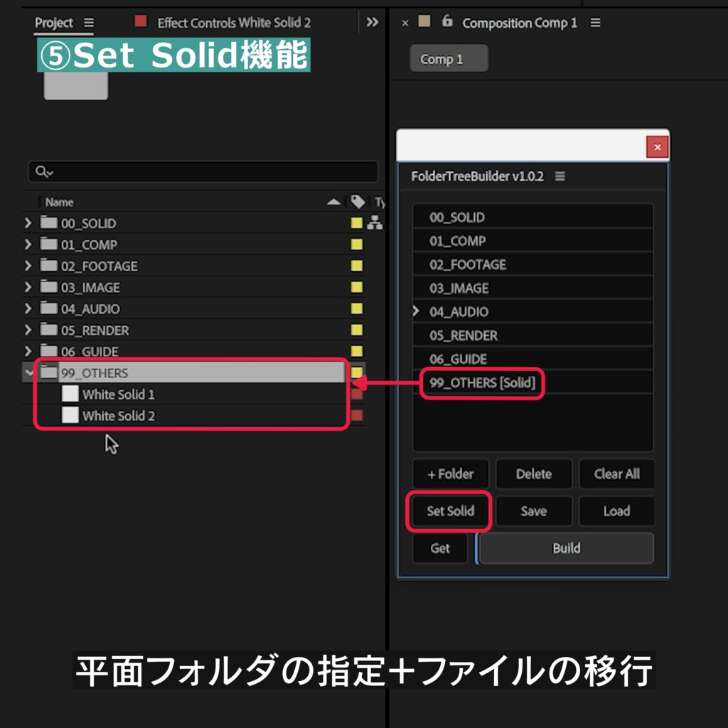Viewport: 728px width, 728px height.
Task: Click the panel overflow chevron next to Effect Controls
Action: click(x=372, y=21)
